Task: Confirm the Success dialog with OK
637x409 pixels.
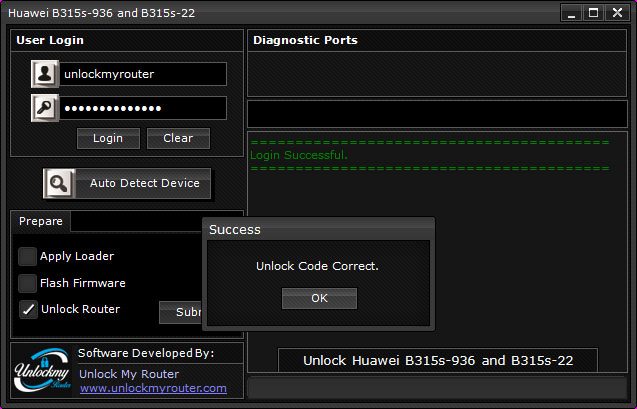Action: 319,299
